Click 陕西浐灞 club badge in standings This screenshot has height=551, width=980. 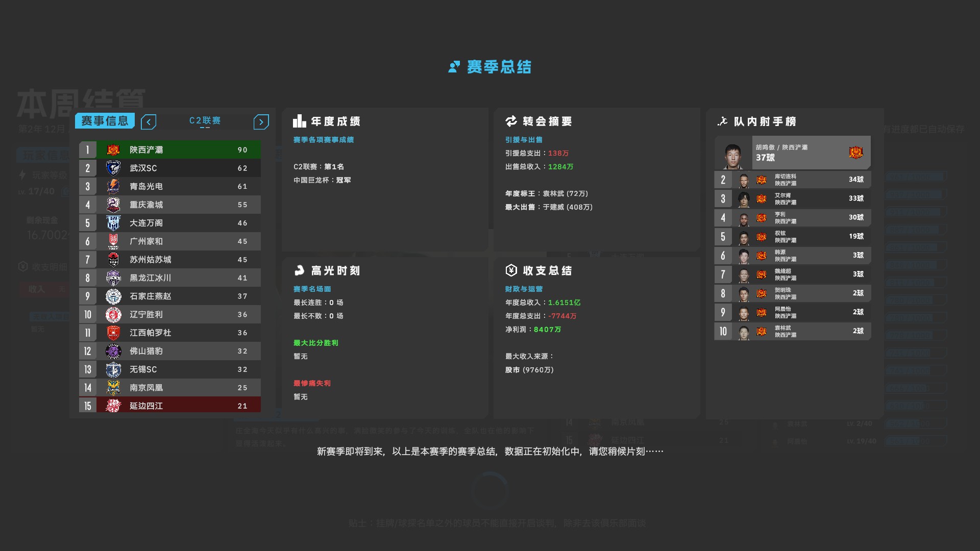coord(113,150)
